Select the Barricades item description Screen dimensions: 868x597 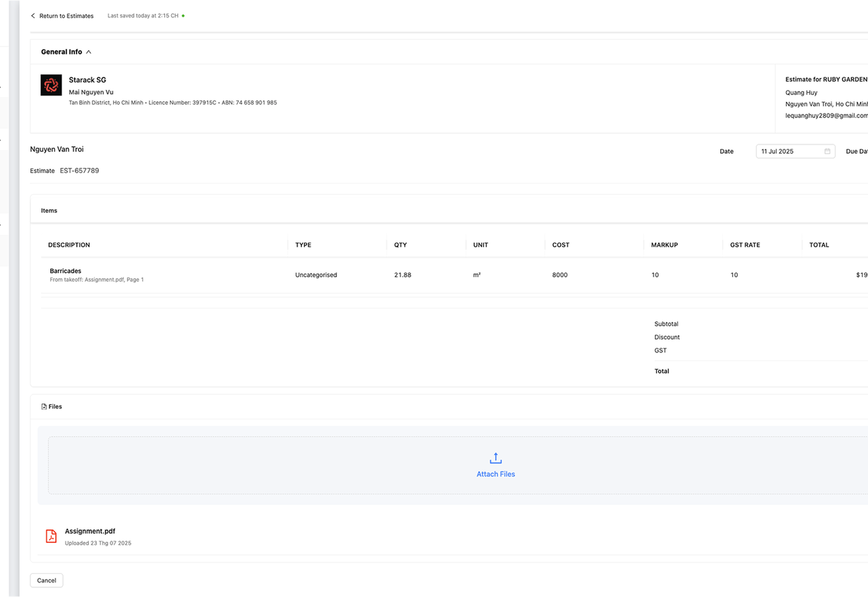[66, 271]
